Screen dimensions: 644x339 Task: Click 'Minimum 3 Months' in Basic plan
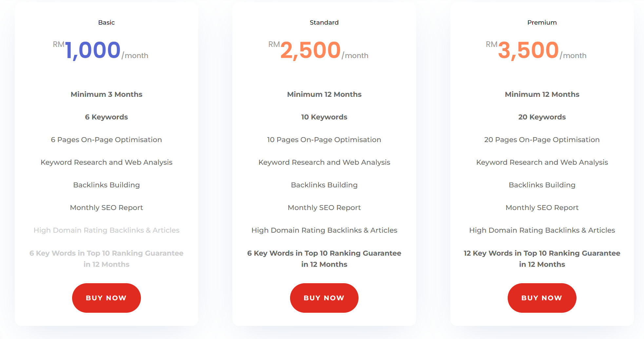point(107,94)
